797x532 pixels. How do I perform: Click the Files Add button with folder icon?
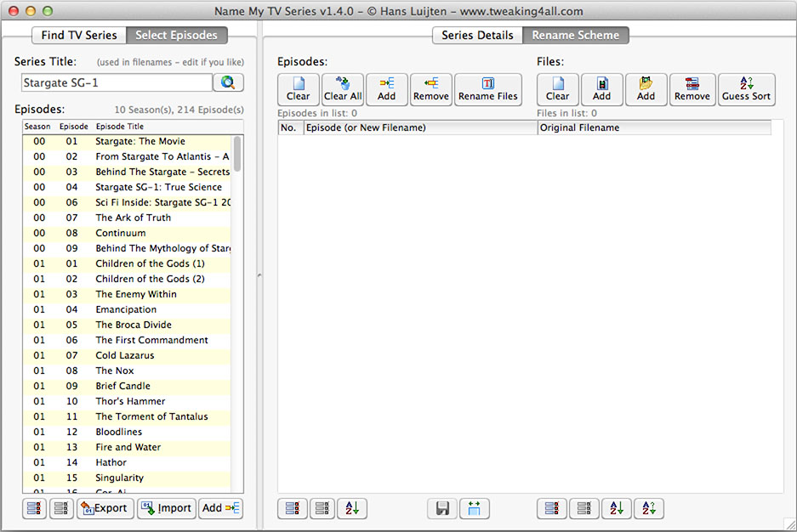(x=646, y=89)
